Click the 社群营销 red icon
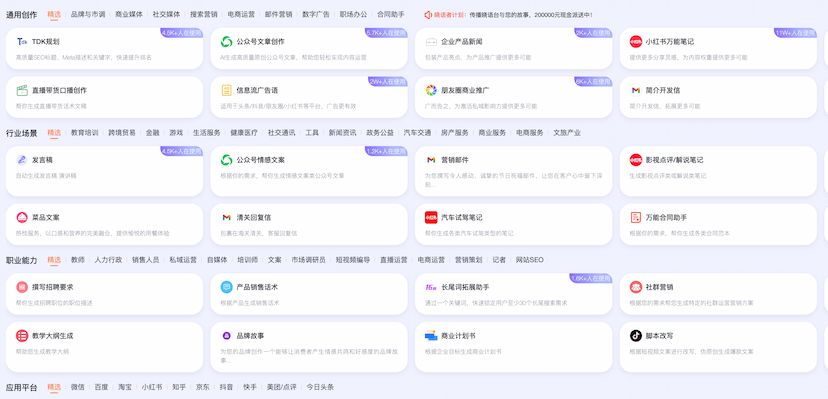The image size is (828, 399). click(636, 287)
